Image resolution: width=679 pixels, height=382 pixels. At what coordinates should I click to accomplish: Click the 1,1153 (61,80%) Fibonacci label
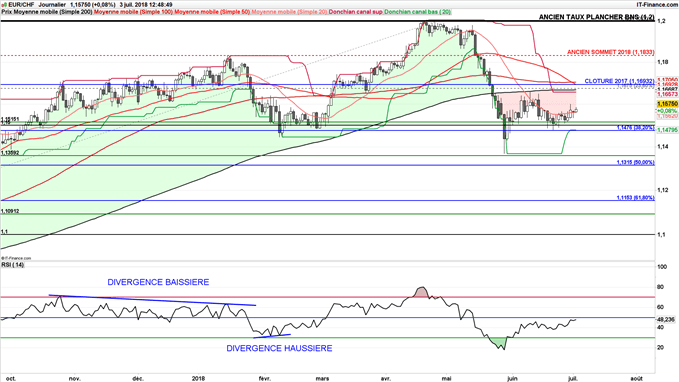click(x=635, y=197)
